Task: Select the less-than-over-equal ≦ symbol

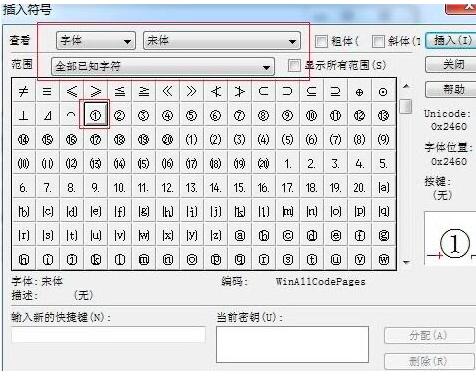Action: tap(119, 91)
